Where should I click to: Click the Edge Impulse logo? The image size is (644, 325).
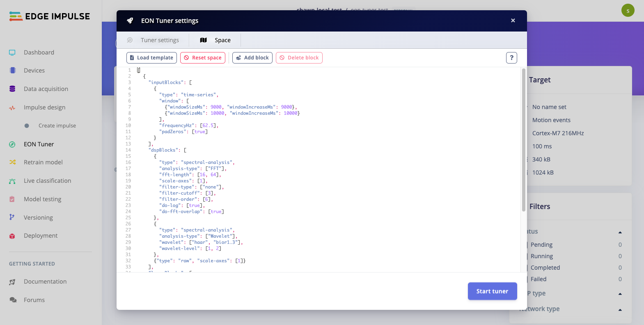(x=49, y=16)
